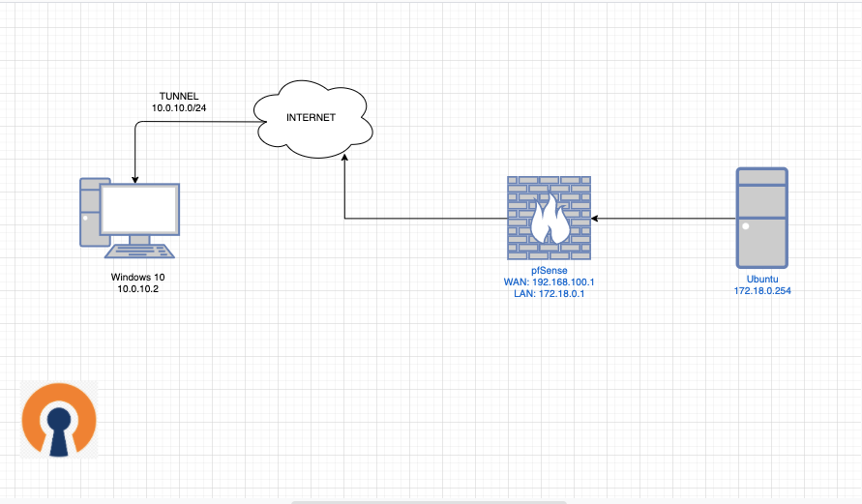Select the Ubuntu server icon

(x=762, y=219)
